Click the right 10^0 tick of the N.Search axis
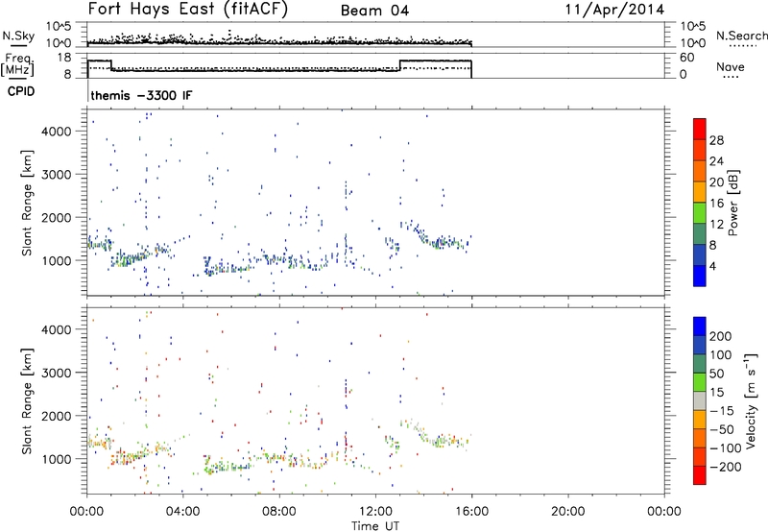This screenshot has width=768, height=532. [693, 43]
